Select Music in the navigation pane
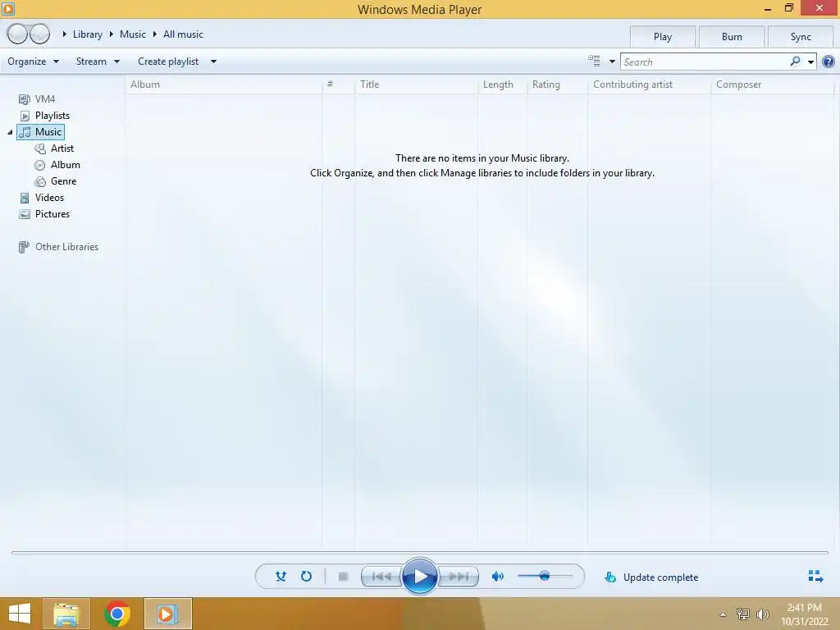840x630 pixels. coord(41,132)
